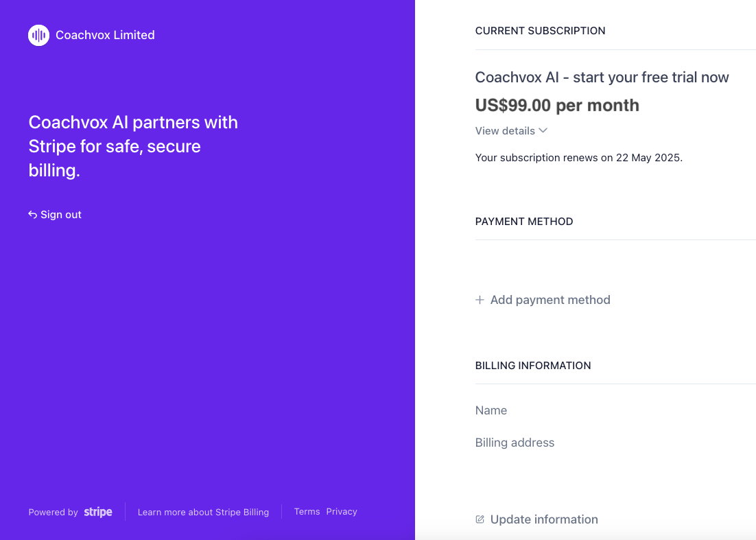The image size is (756, 540).
Task: Open Learn more about Stripe Billing
Action: click(203, 512)
